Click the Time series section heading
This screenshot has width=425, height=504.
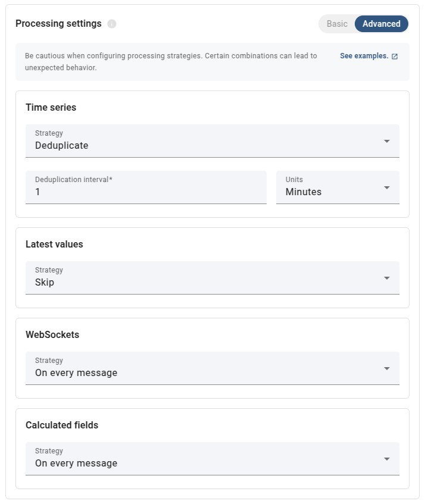tap(51, 108)
